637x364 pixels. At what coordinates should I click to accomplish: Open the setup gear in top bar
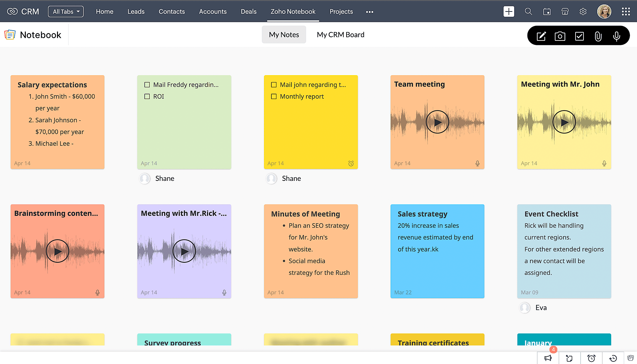coord(583,12)
